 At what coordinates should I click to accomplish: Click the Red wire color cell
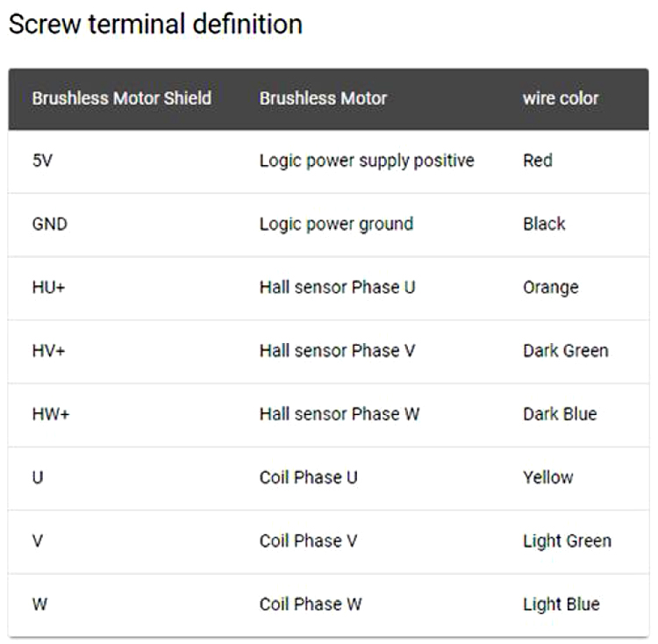[x=537, y=161]
